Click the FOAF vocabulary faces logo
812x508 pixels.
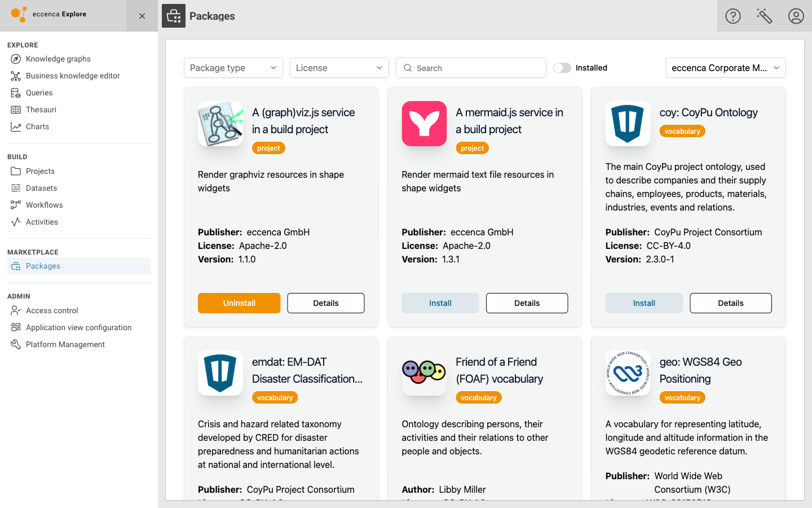[424, 373]
